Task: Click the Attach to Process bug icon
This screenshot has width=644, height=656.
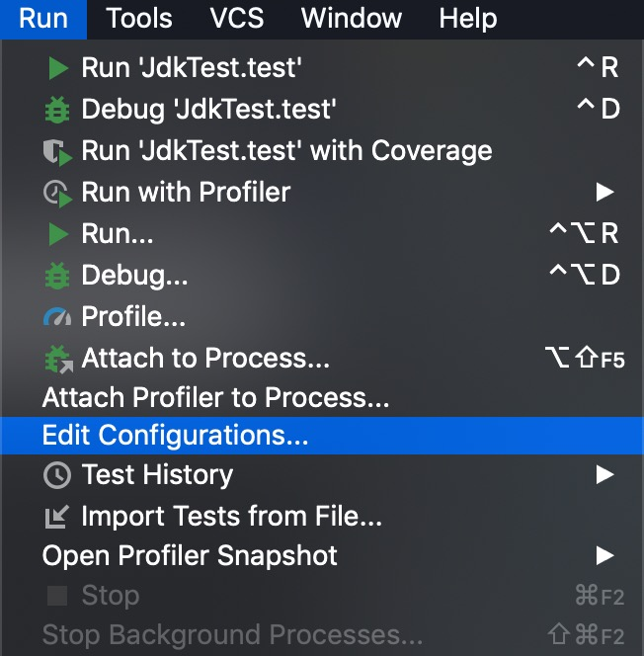Action: pos(58,359)
